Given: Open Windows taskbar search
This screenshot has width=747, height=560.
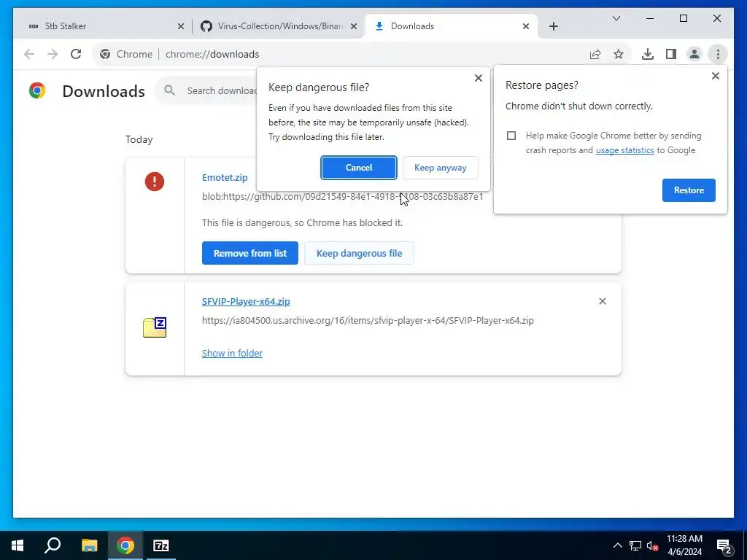Looking at the screenshot, I should coord(53,545).
